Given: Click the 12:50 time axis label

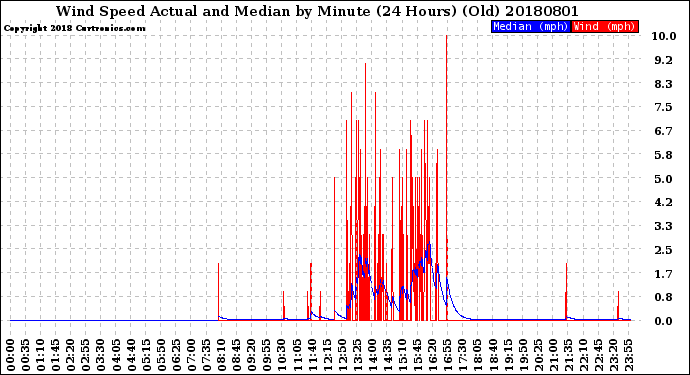Looking at the screenshot, I should (342, 355).
